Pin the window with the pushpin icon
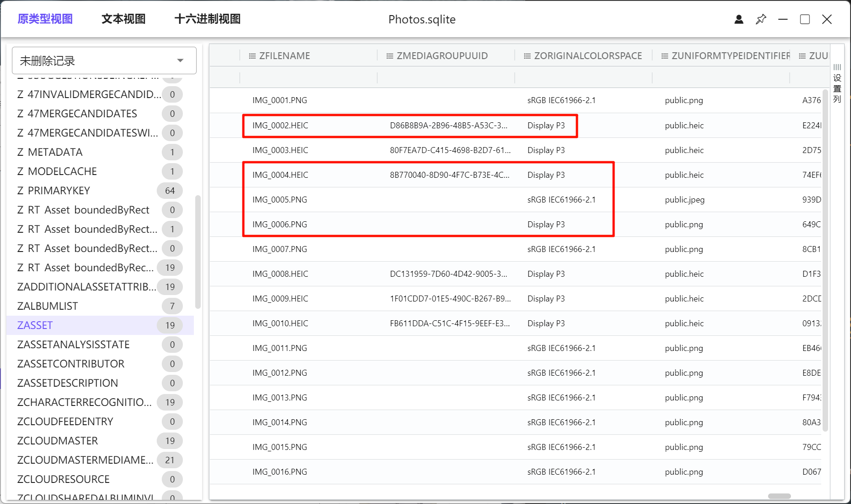Viewport: 851px width, 504px height. pyautogui.click(x=761, y=19)
